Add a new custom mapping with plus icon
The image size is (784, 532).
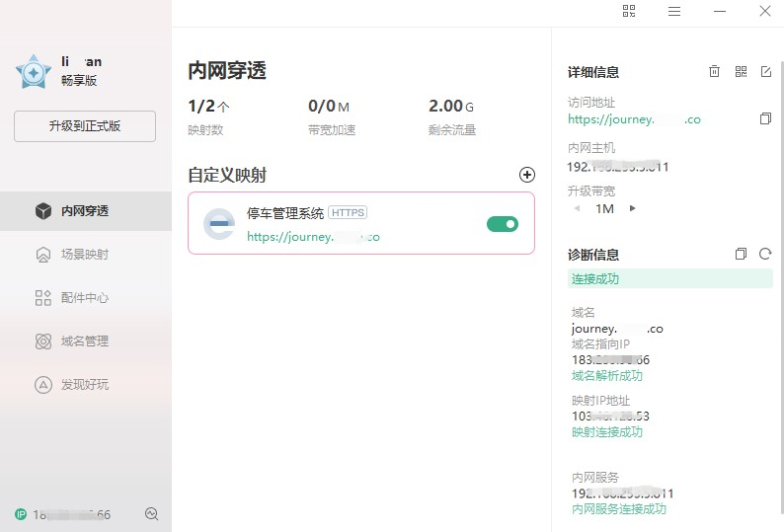click(527, 175)
